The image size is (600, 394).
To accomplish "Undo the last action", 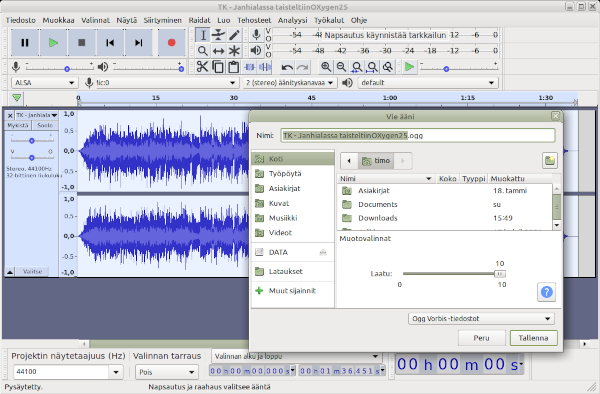I will (x=287, y=67).
